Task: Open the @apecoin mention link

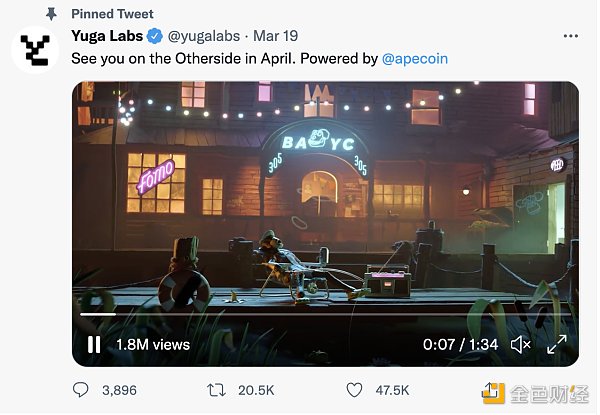Action: coord(415,59)
